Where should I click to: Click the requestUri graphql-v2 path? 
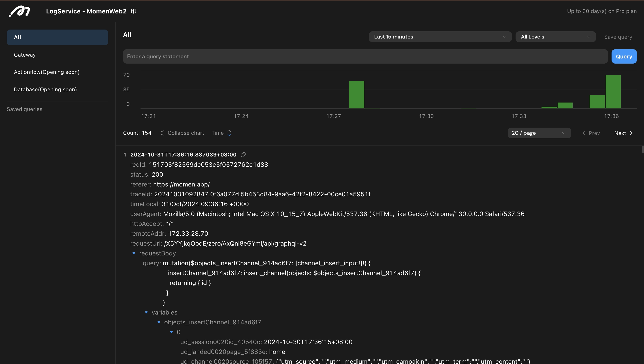235,243
